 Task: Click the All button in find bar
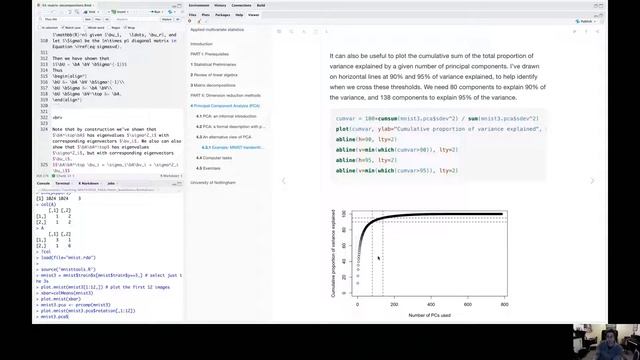(107, 19)
